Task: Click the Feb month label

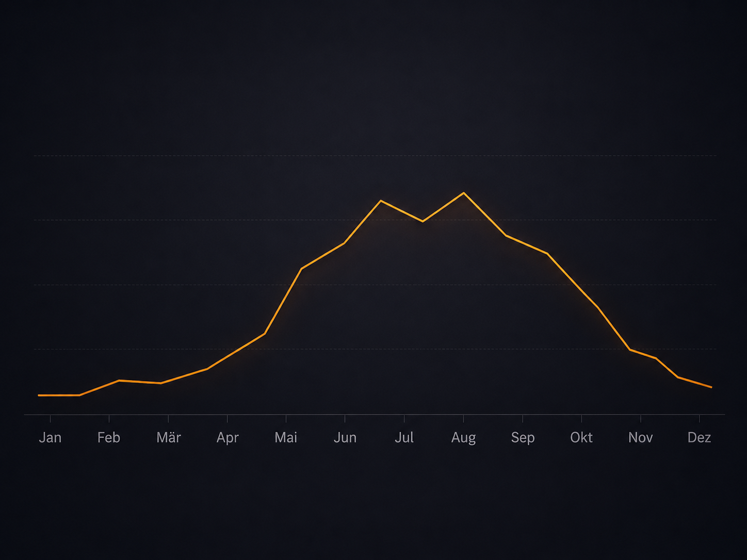Action: pyautogui.click(x=109, y=437)
